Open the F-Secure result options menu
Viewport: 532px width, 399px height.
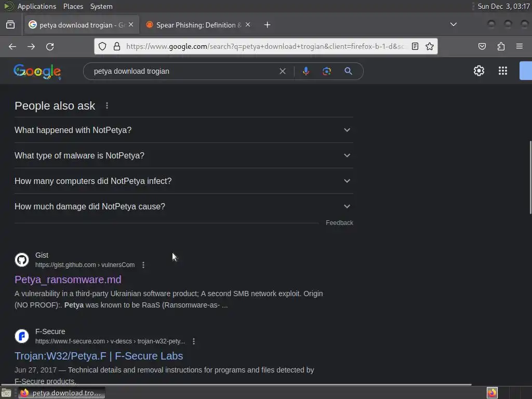(x=194, y=341)
